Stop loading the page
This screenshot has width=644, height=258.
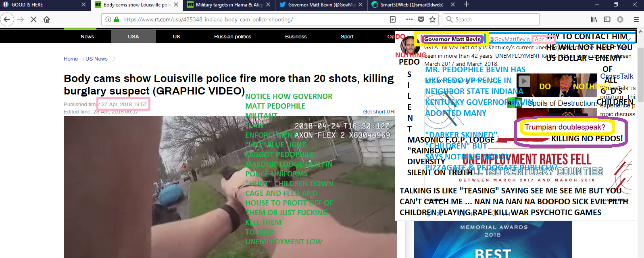pyautogui.click(x=34, y=19)
